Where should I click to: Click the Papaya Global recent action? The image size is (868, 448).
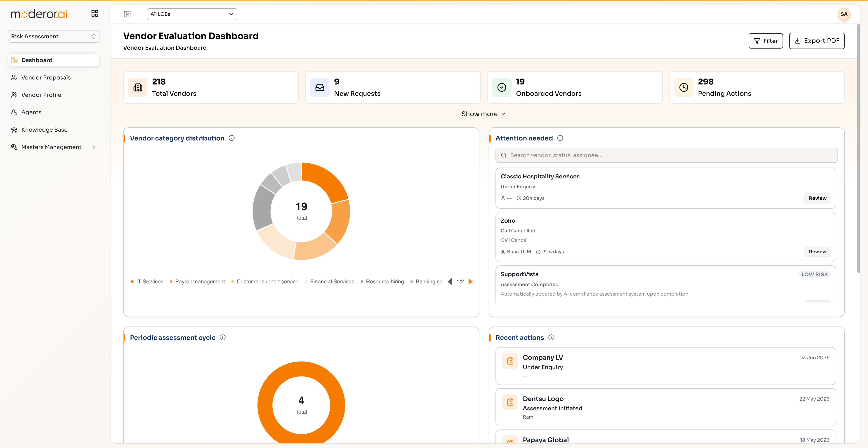point(665,437)
